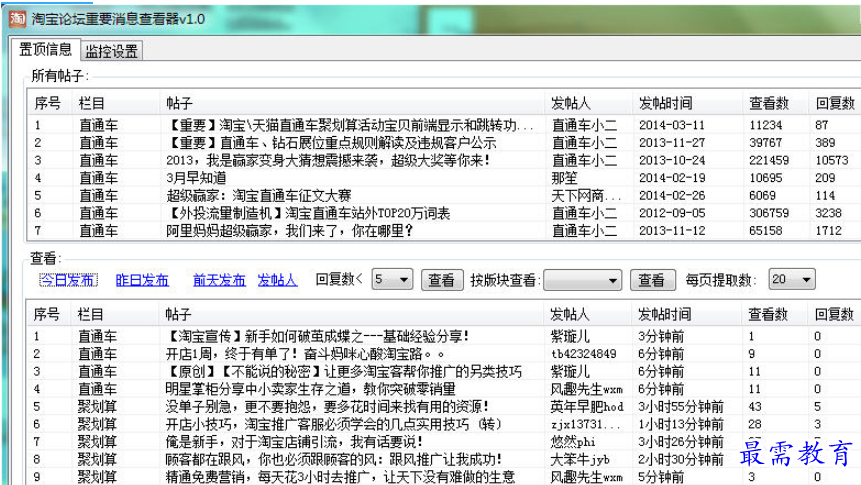The height and width of the screenshot is (485, 861).
Task: Select post 没单子别急，更不要抱怨
Action: point(327,406)
